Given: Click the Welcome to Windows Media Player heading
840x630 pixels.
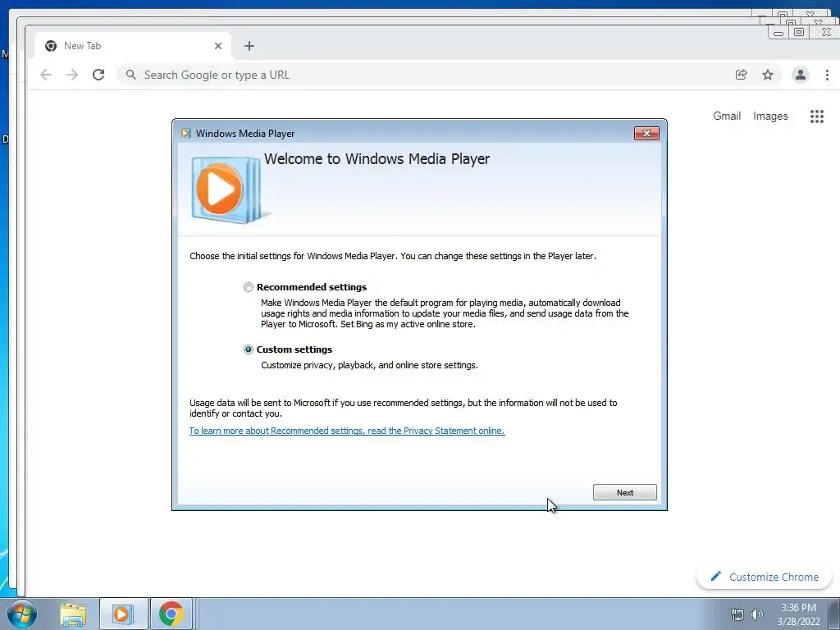Looking at the screenshot, I should coord(377,159).
